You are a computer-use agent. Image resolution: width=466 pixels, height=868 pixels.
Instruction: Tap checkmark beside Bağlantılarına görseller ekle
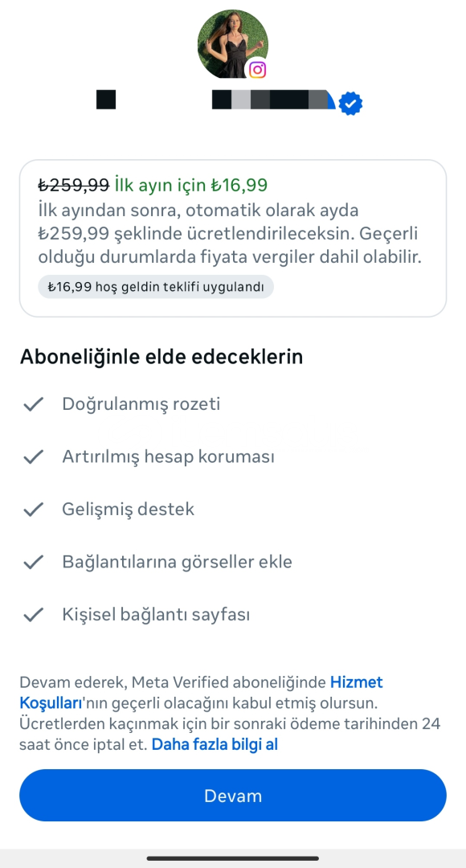point(34,563)
